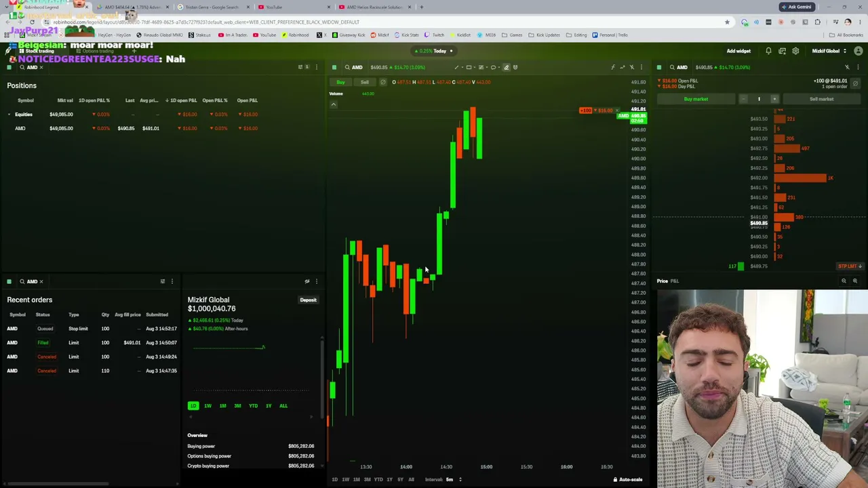This screenshot has width=868, height=488.
Task: Click the chart Buy button
Action: 340,82
